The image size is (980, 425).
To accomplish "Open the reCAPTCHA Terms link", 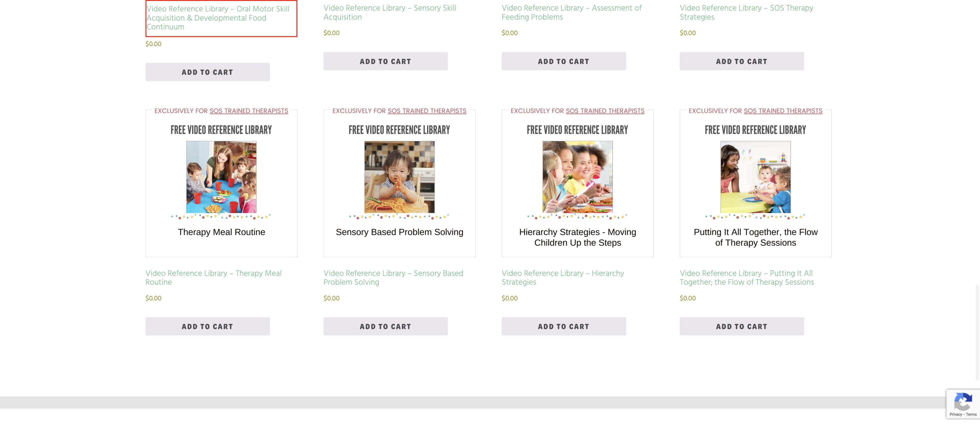I will pos(971,414).
